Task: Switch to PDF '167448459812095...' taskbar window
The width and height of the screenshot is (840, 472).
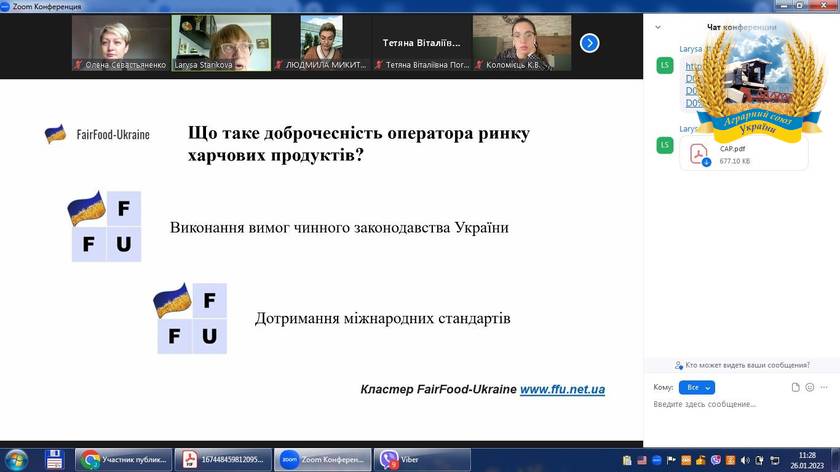Action: point(223,460)
